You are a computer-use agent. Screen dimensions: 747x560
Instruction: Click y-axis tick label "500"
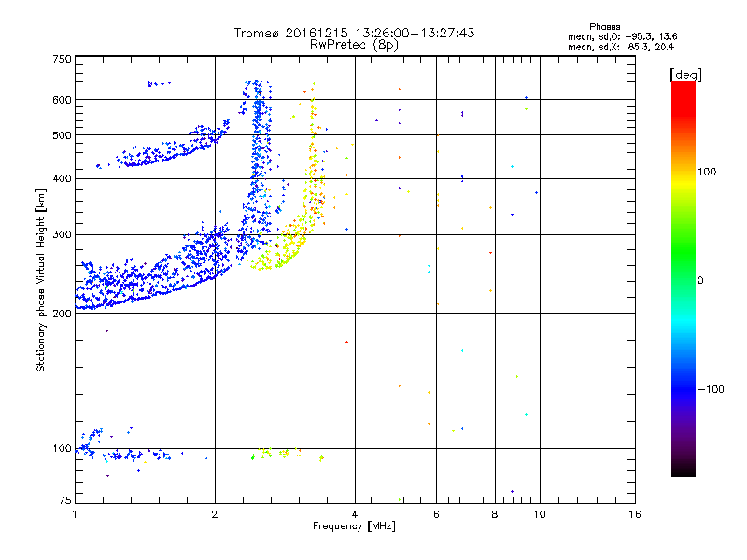click(x=62, y=135)
